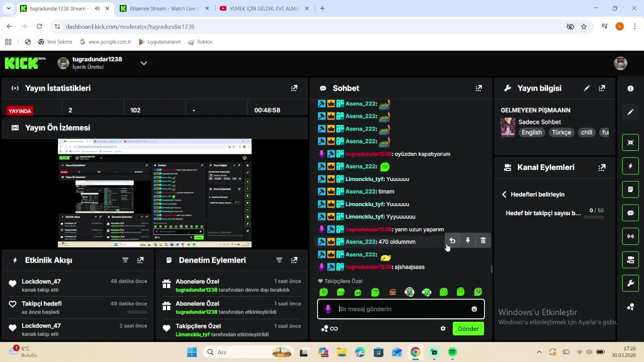The height and width of the screenshot is (362, 644).
Task: Switch to YEMEK İÇİN GELDİK YouTube tab
Action: (x=264, y=9)
